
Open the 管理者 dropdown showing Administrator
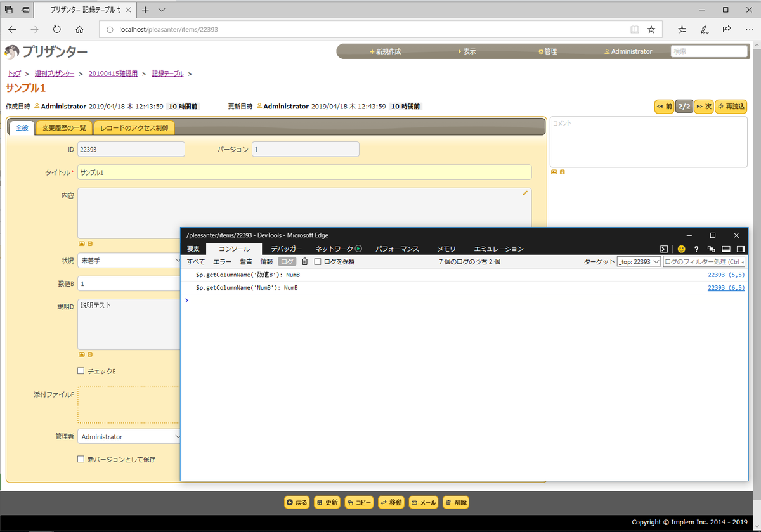pyautogui.click(x=129, y=436)
